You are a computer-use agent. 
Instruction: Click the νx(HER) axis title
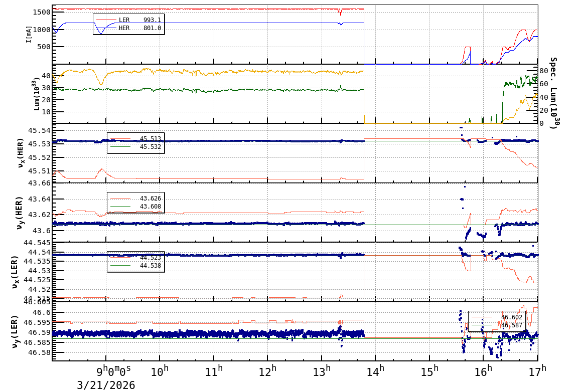click(21, 153)
